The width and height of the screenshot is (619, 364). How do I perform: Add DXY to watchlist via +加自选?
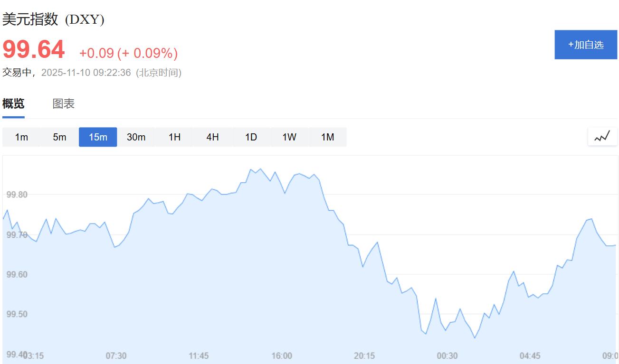(x=586, y=45)
